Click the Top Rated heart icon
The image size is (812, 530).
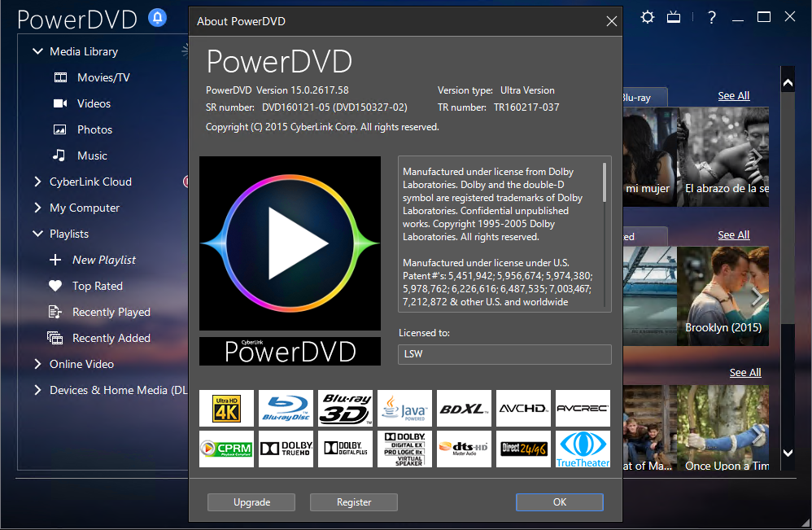[55, 286]
